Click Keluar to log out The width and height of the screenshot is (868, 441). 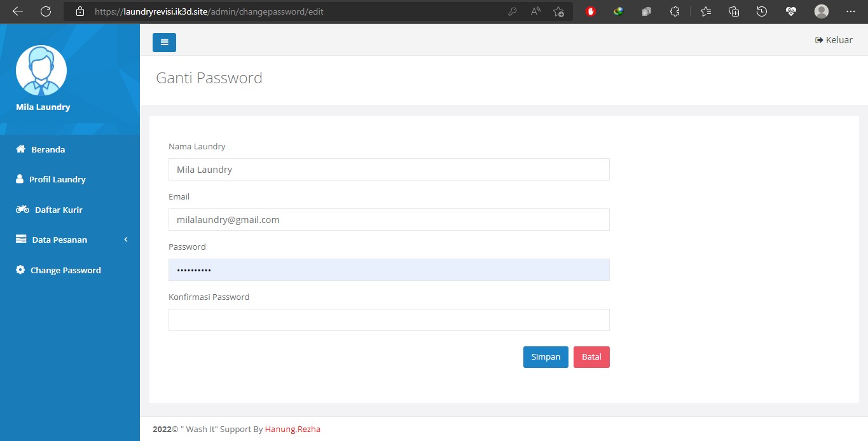[834, 40]
